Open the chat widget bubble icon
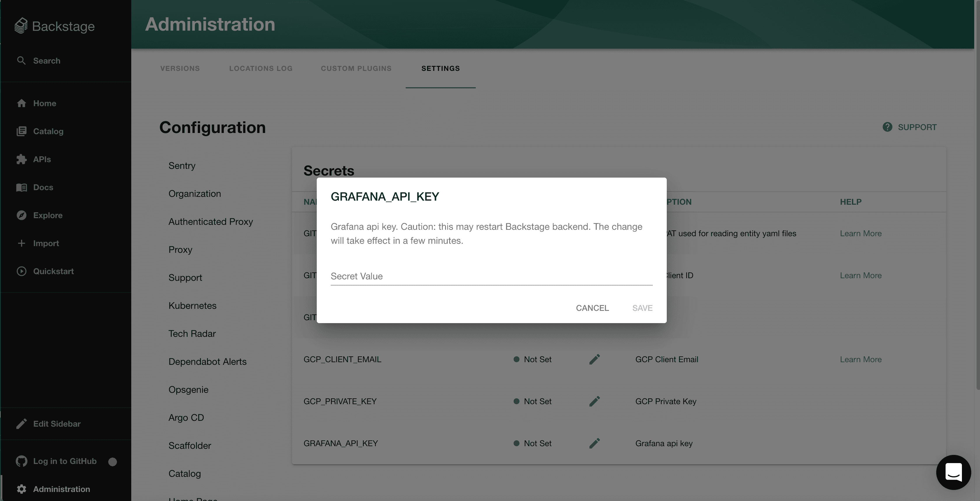 pyautogui.click(x=953, y=472)
